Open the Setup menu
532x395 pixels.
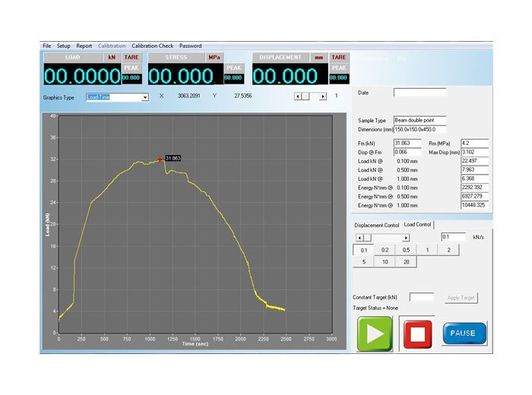63,46
